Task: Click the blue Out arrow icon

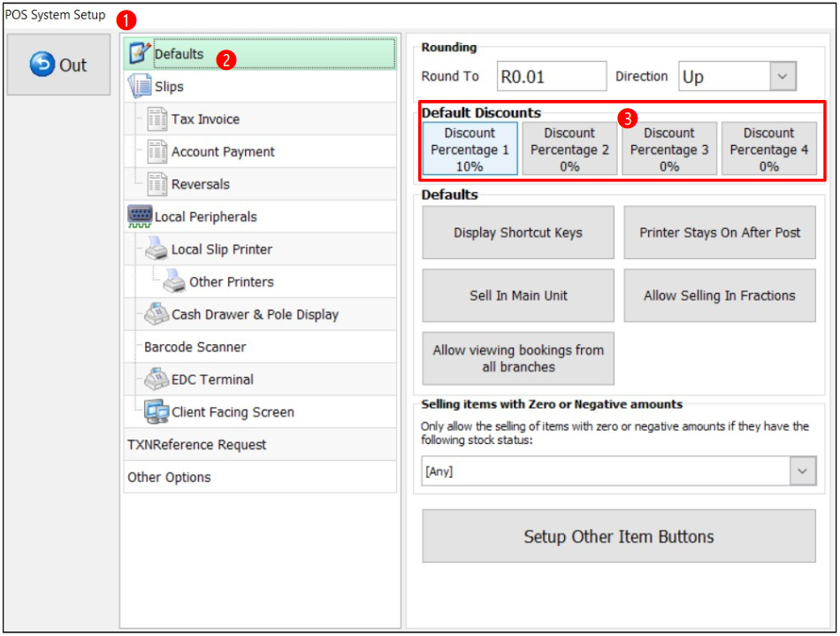Action: coord(42,65)
